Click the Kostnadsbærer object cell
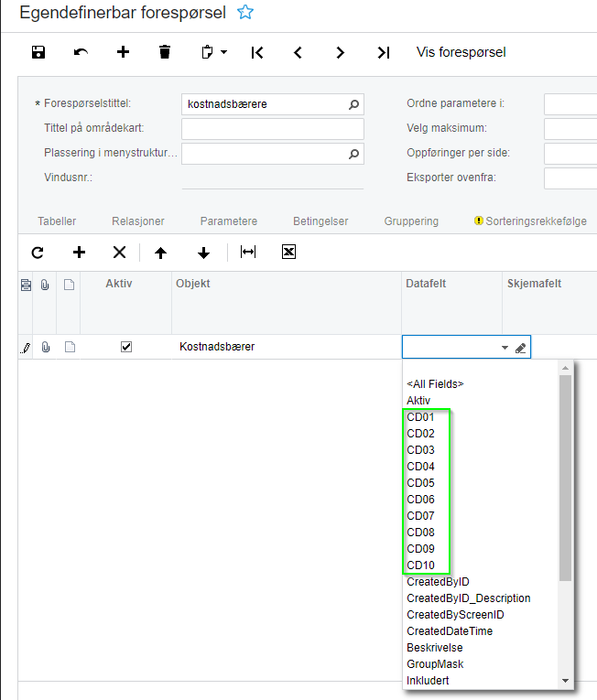Viewport: 597px width, 700px height. pyautogui.click(x=287, y=347)
